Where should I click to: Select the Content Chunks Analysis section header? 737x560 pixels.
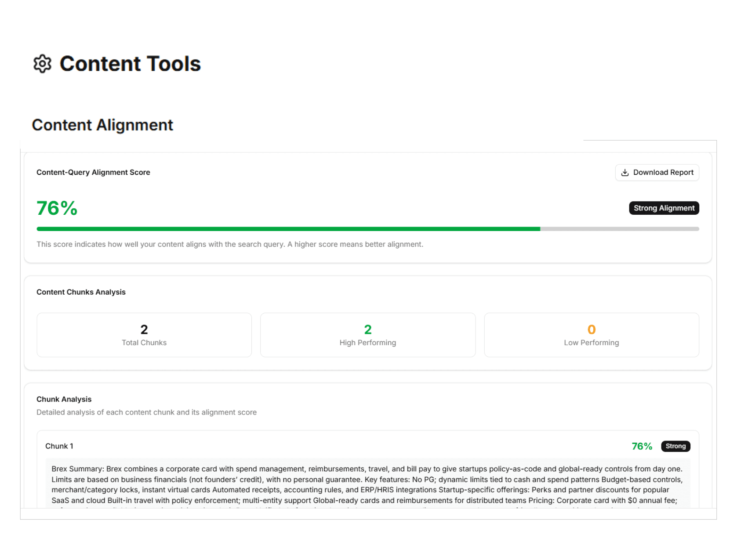click(81, 292)
